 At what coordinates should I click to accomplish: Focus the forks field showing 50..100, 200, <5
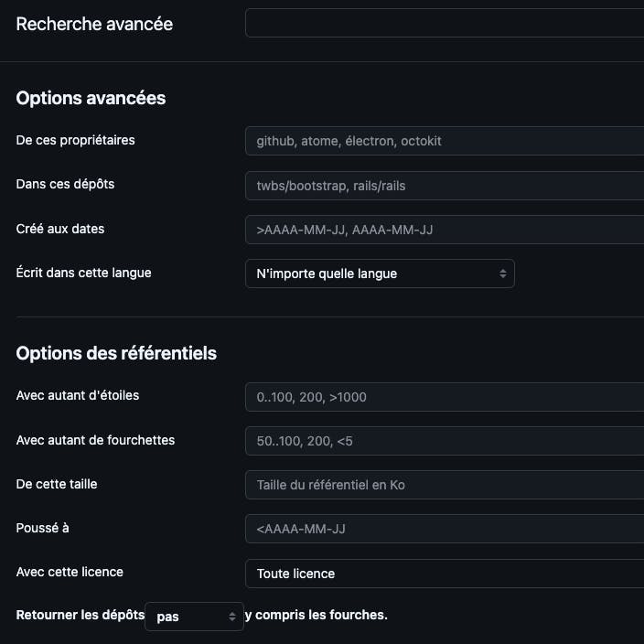(x=444, y=441)
